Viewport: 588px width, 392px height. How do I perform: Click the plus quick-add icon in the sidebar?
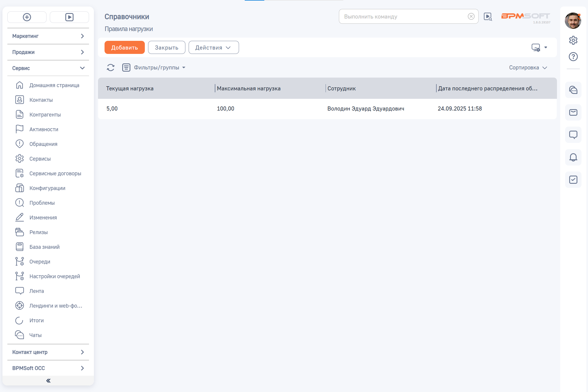point(27,17)
